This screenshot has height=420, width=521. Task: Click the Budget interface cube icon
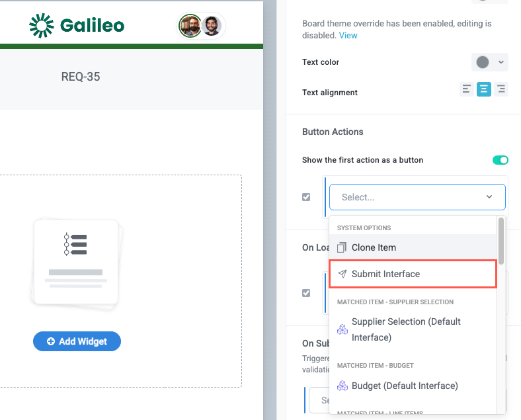pos(342,386)
